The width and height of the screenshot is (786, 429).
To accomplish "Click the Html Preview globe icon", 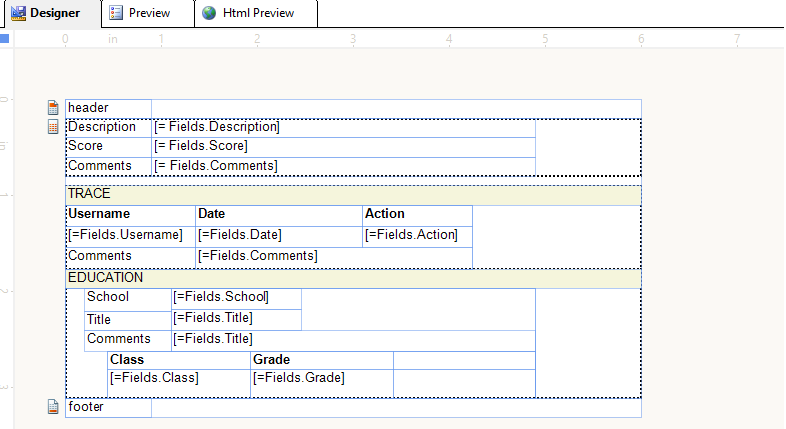I will [x=209, y=13].
